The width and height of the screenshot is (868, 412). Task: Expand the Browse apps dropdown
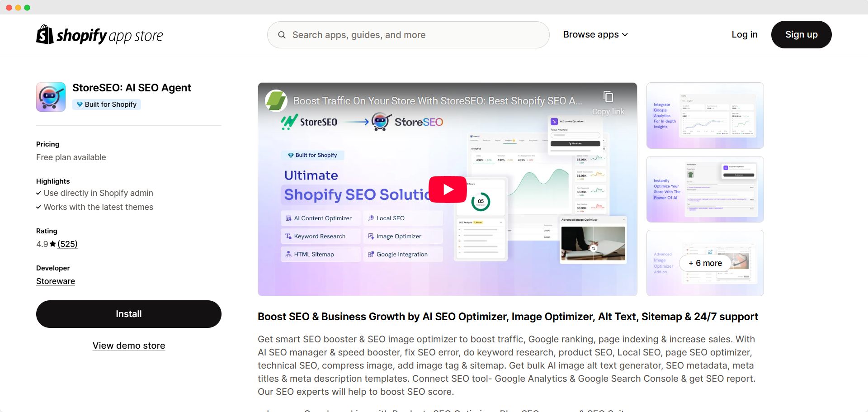click(x=595, y=34)
